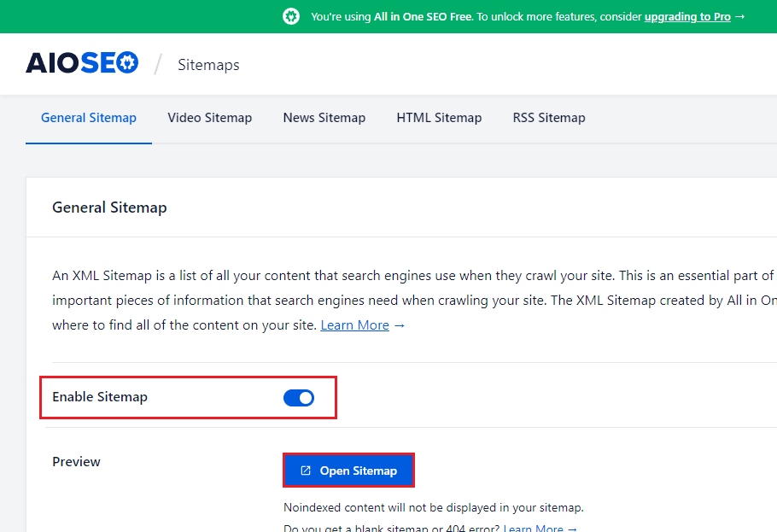Image resolution: width=777 pixels, height=532 pixels.
Task: Return to the General Sitemap tab
Action: (88, 117)
